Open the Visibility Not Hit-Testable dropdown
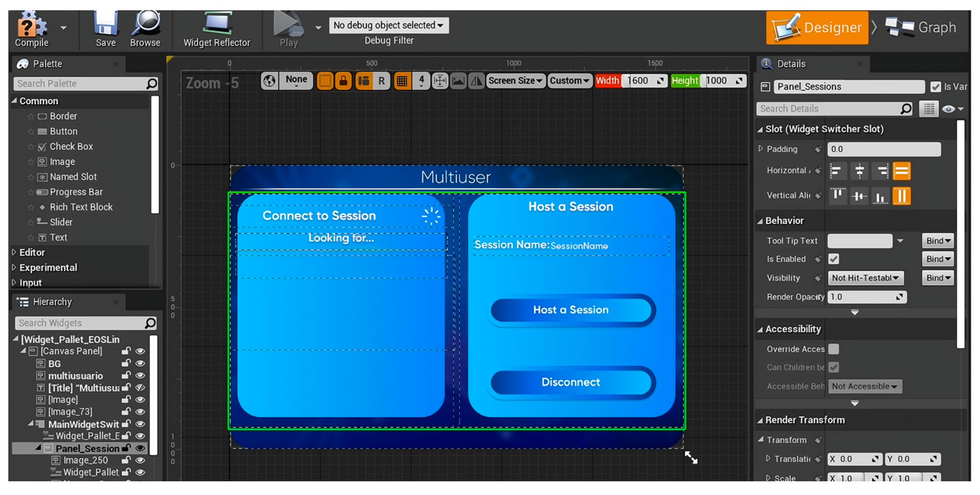980x495 pixels. 865,278
